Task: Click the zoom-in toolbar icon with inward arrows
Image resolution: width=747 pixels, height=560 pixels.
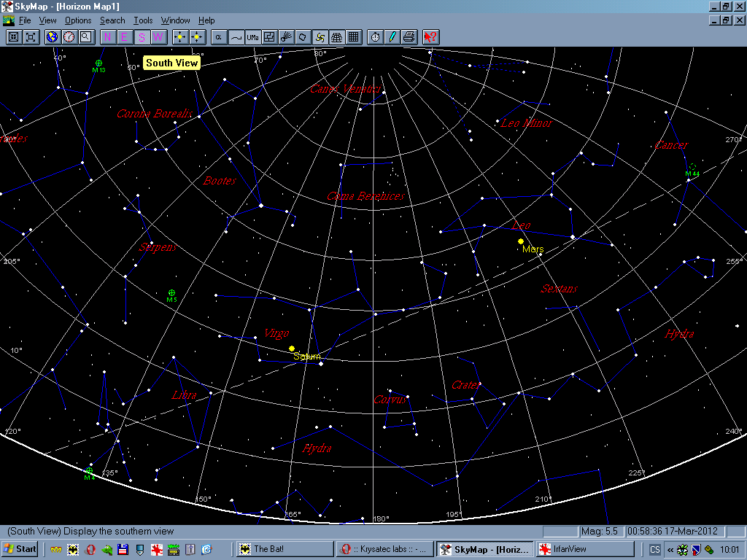Action: [14, 37]
